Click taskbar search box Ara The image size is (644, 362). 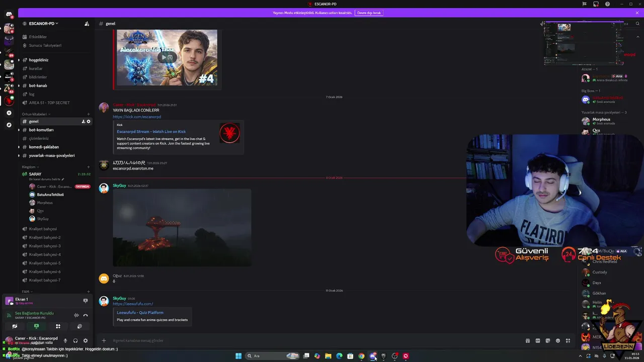pyautogui.click(x=272, y=356)
